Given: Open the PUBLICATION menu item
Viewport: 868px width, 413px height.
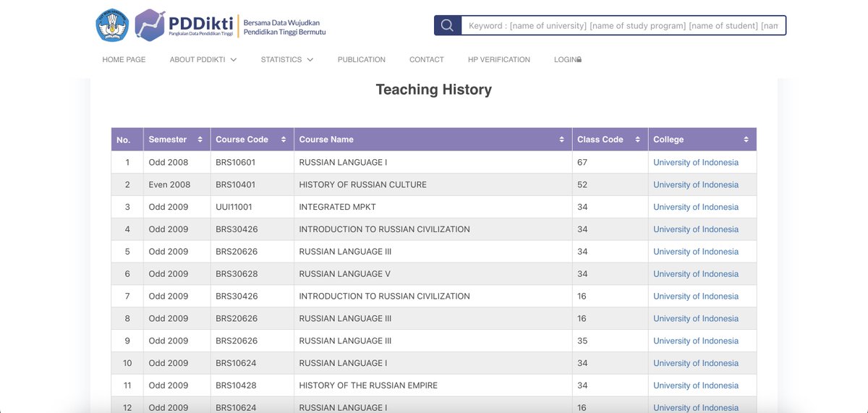Looking at the screenshot, I should [x=362, y=59].
